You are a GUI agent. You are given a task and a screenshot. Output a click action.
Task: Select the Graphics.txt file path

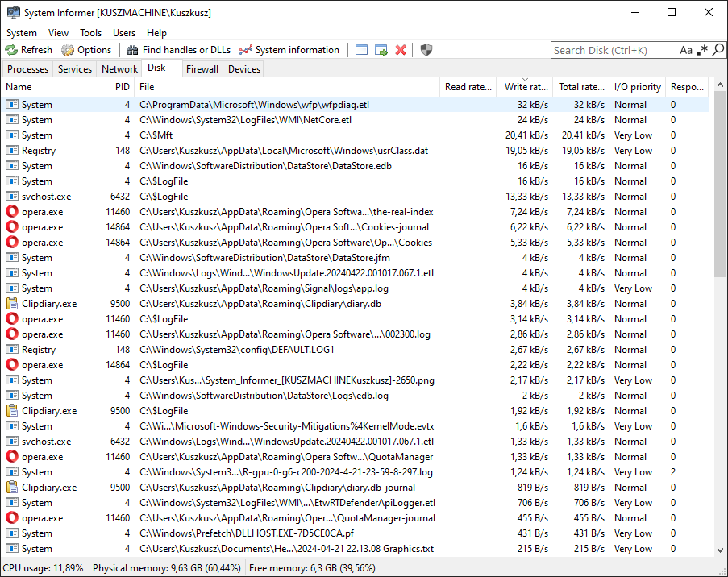286,549
